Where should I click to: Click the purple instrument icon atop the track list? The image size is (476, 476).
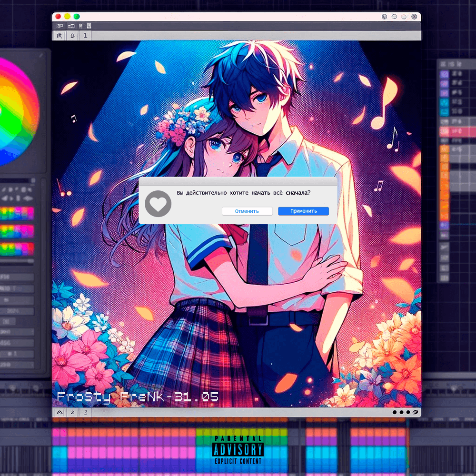point(444,74)
